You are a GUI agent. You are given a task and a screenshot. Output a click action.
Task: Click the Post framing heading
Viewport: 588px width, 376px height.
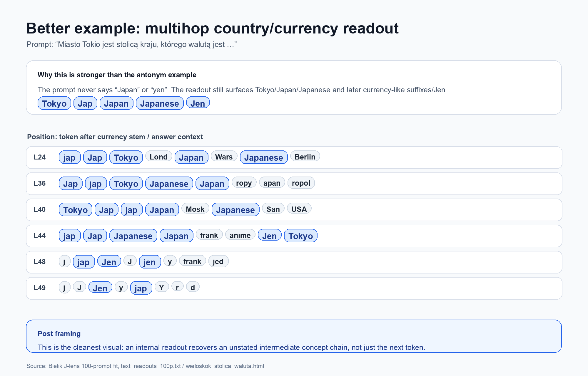pos(59,334)
